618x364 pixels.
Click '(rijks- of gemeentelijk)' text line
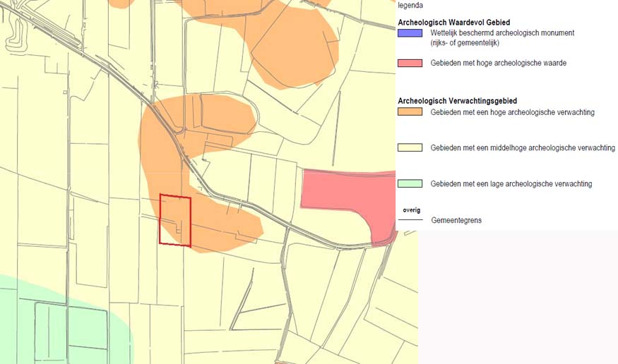tap(465, 43)
